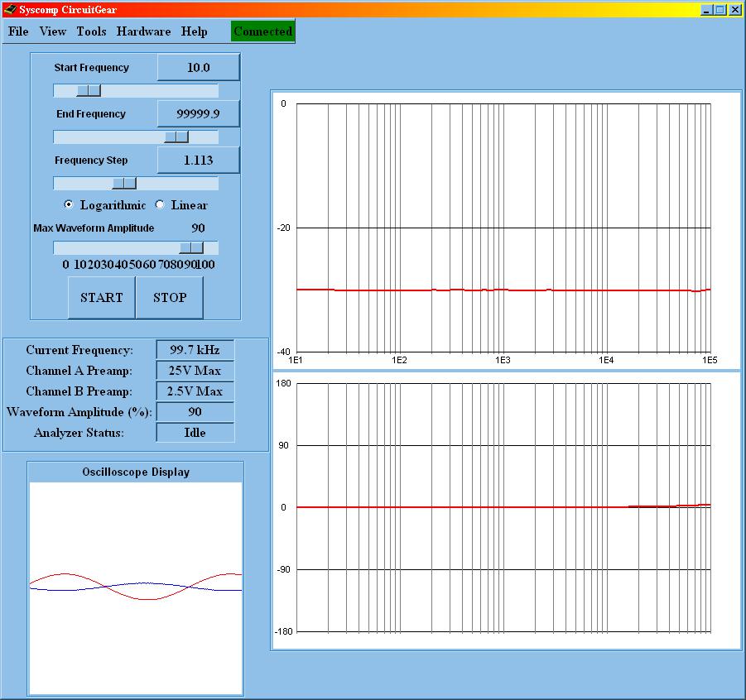Click the Max Waveform Amplitude slider handle
Viewport: 746px width, 700px height.
191,247
